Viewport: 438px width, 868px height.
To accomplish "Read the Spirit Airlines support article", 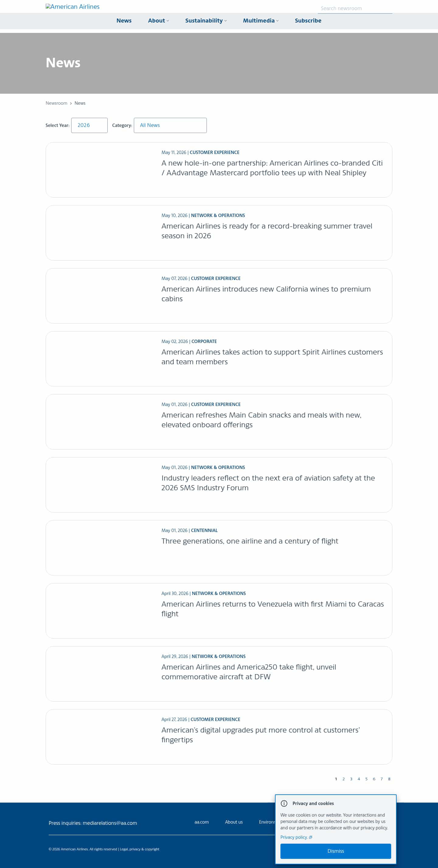I will click(272, 357).
